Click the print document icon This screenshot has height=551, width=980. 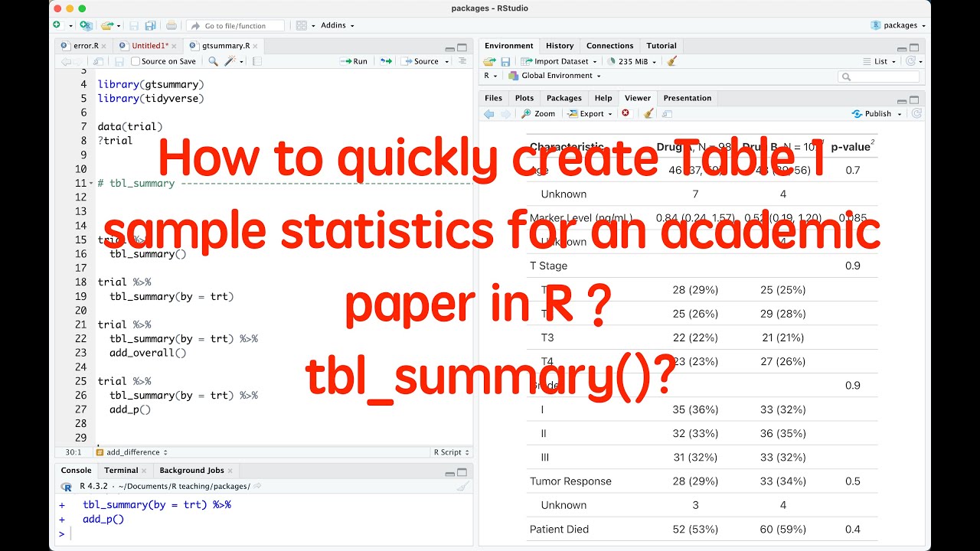click(x=171, y=25)
